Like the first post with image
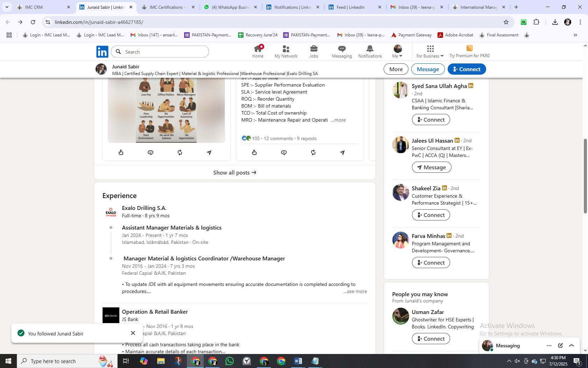The height and width of the screenshot is (368, 588). point(121,152)
